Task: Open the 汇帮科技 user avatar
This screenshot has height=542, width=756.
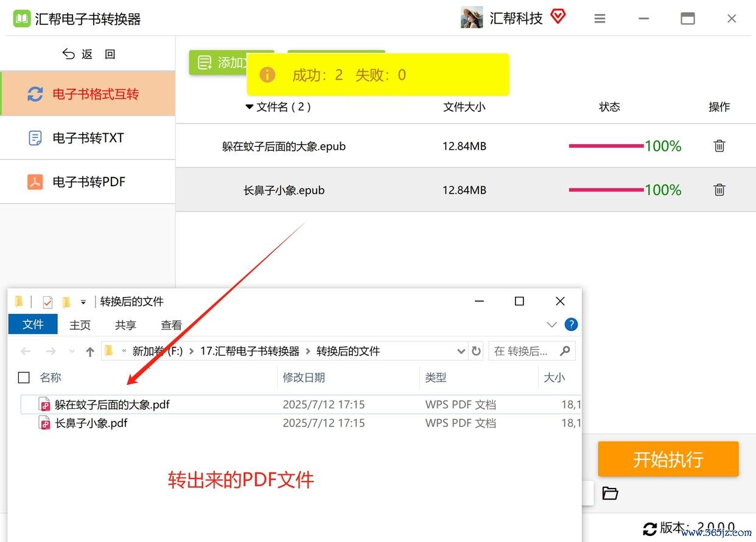Action: pyautogui.click(x=472, y=18)
